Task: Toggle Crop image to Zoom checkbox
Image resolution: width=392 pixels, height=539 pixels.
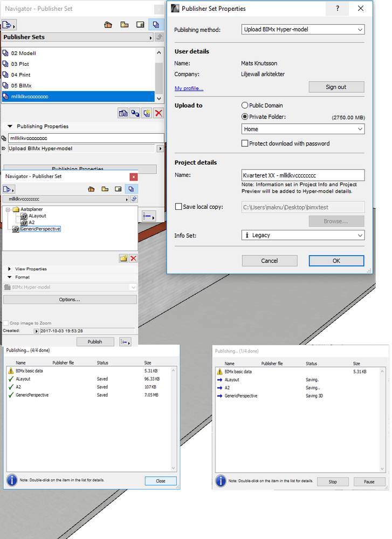Action: tap(6, 323)
